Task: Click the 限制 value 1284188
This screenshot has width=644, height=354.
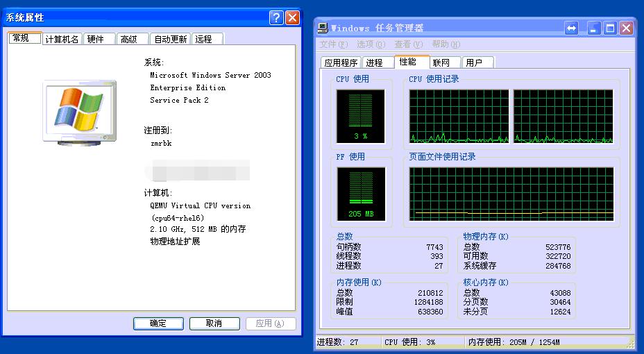Action: 428,302
